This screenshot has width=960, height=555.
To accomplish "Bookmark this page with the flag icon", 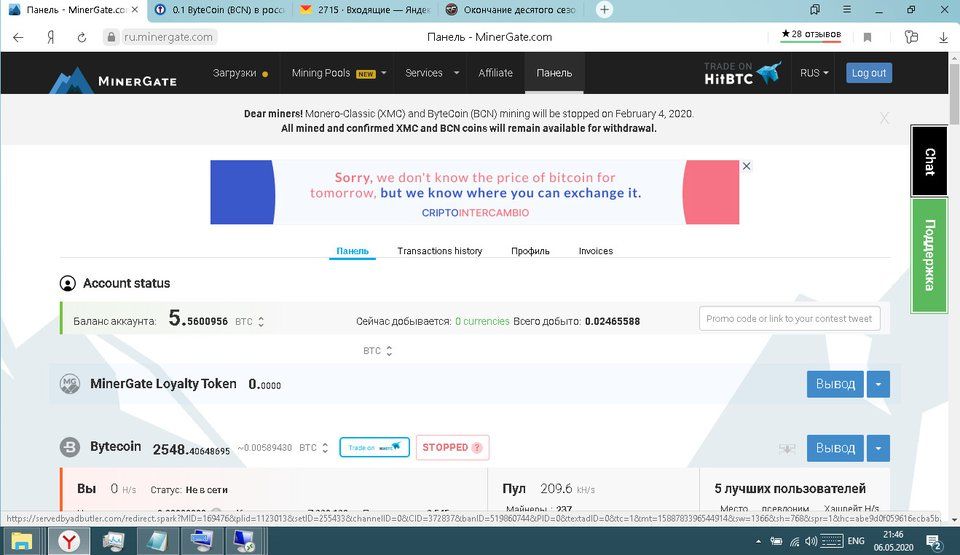I will (867, 37).
